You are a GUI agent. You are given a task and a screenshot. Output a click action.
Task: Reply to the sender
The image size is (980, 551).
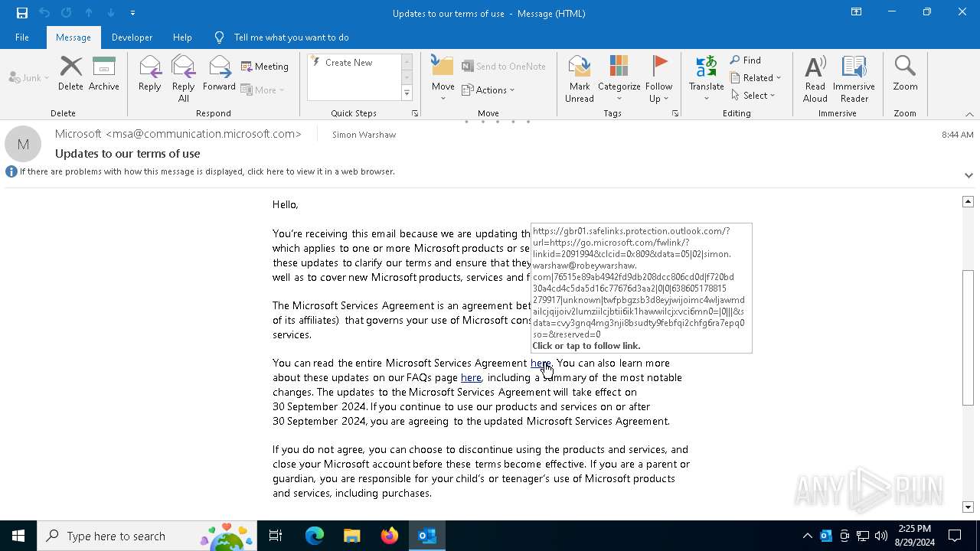coord(150,74)
